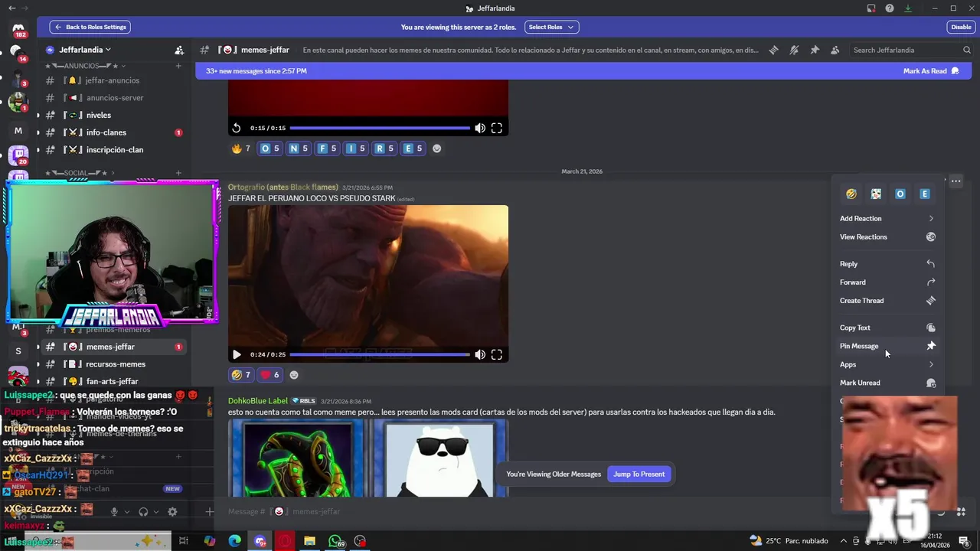Click the green download update icon
This screenshot has height=551, width=980.
pyautogui.click(x=908, y=8)
